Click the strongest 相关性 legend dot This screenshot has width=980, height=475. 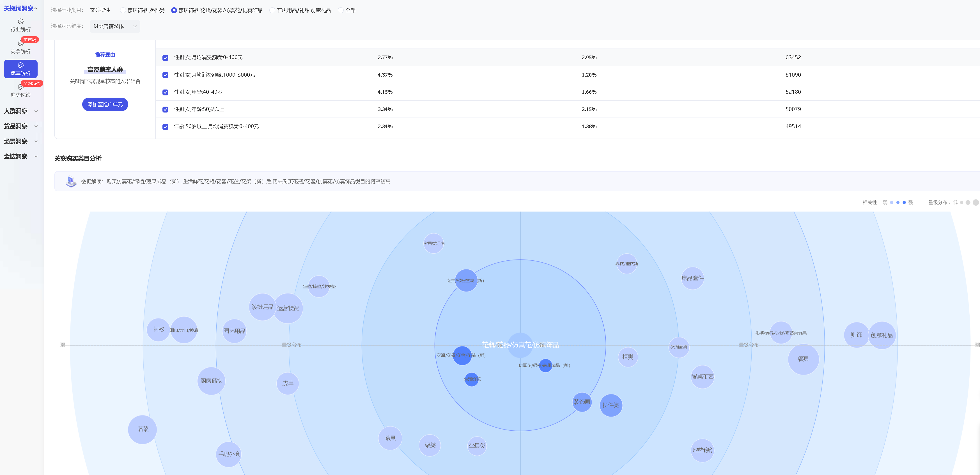[904, 202]
